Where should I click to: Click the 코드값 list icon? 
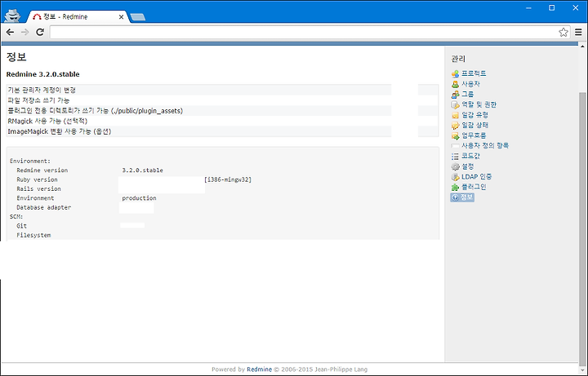(455, 156)
